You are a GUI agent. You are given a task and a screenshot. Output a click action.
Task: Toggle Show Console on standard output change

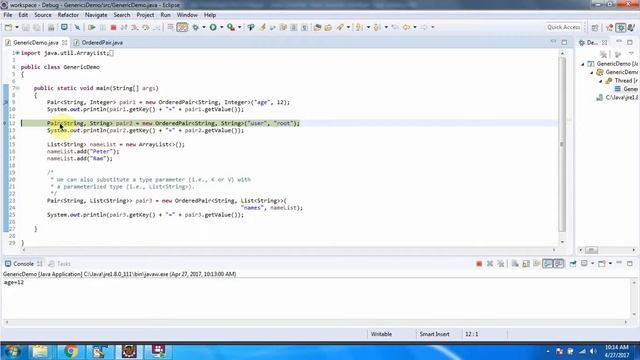point(547,264)
